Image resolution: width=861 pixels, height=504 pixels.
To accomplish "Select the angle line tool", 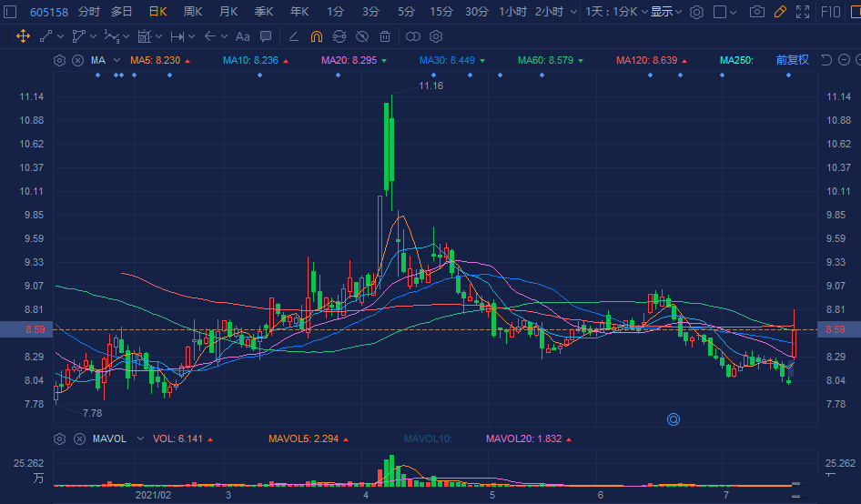I will [294, 36].
